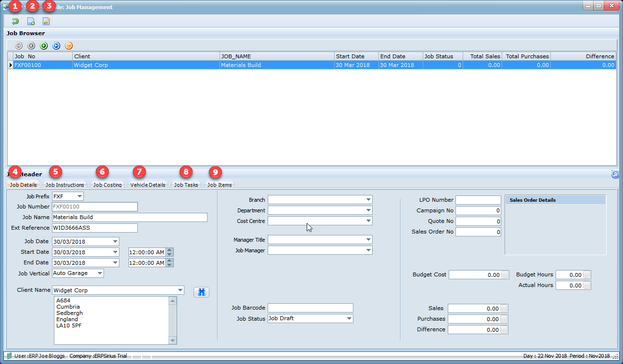Sort by the Job No column header

click(x=43, y=56)
